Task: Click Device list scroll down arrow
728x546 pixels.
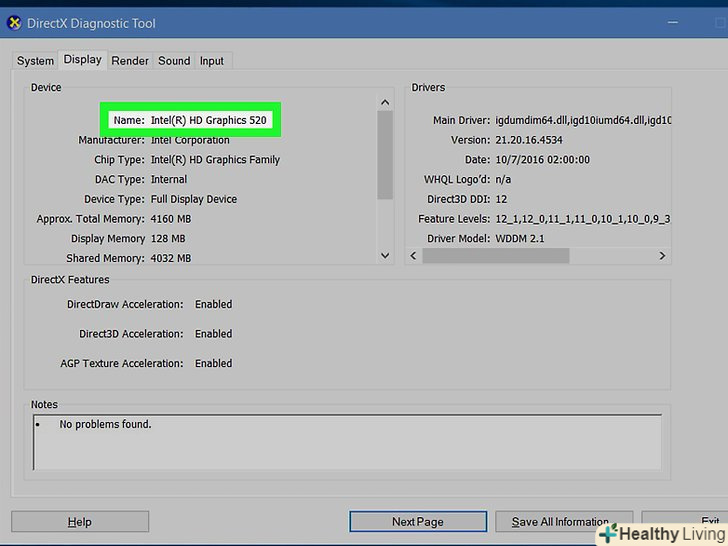Action: click(385, 255)
